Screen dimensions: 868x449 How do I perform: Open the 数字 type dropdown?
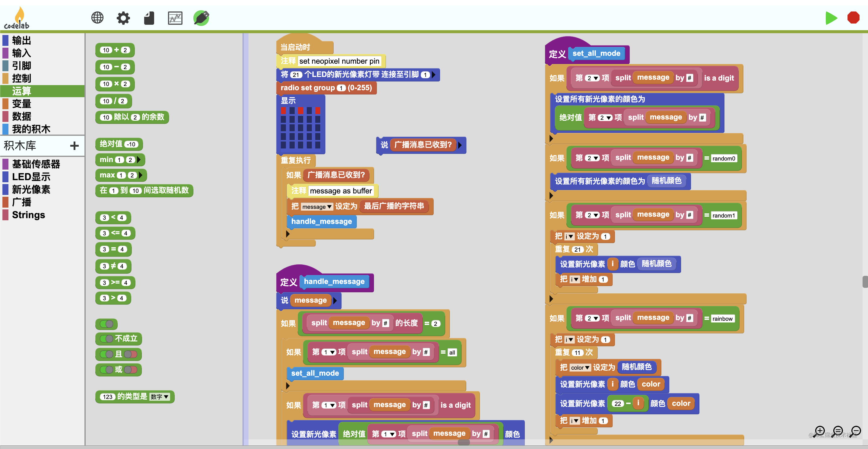click(159, 397)
